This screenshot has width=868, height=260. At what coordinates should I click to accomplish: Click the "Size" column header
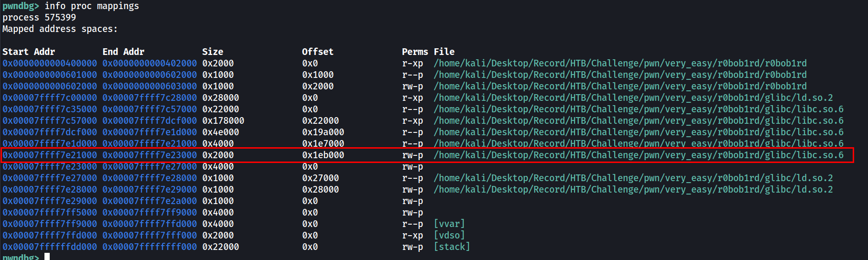coord(213,52)
